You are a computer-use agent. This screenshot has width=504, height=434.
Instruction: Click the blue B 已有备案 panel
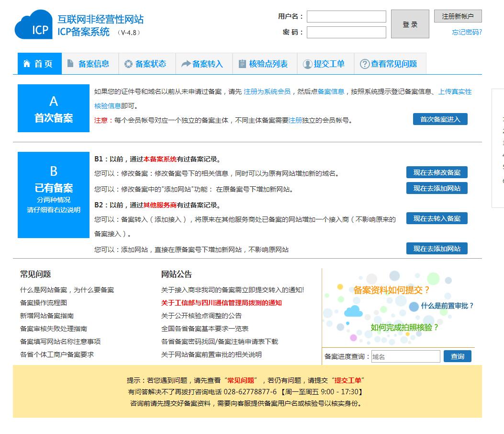[x=53, y=195]
